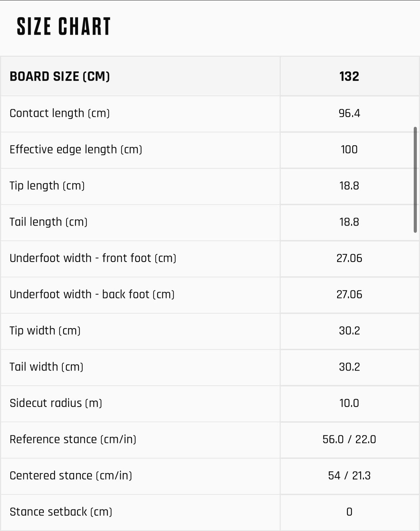Viewport: 420px width, 531px height.
Task: Click the BOARD SIZE (CM) header cell
Action: (140, 76)
